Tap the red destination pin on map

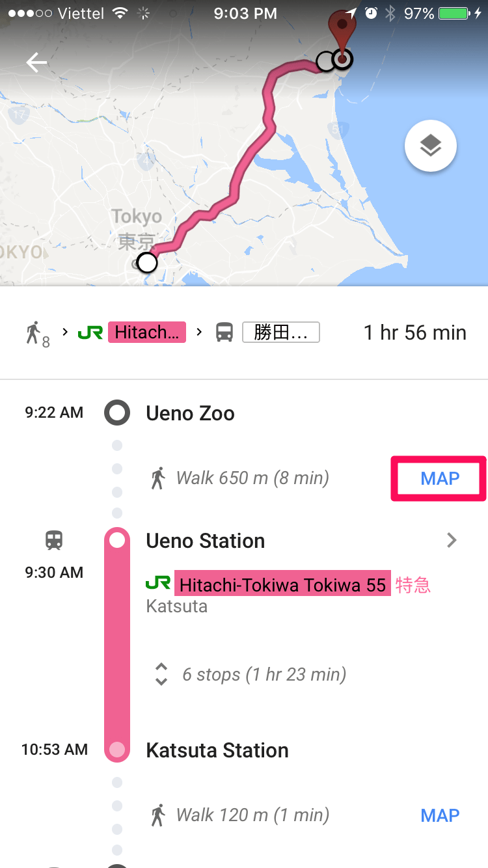coord(338,33)
